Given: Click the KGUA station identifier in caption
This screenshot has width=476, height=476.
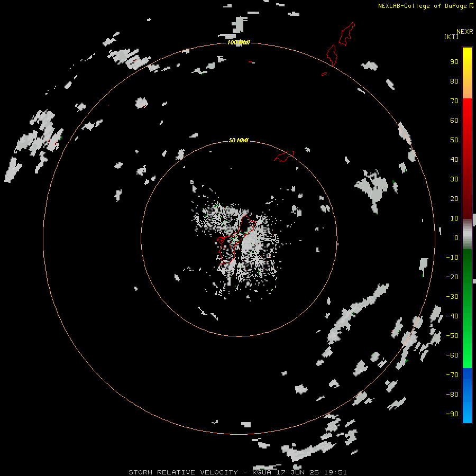Looking at the screenshot, I should point(262,472).
